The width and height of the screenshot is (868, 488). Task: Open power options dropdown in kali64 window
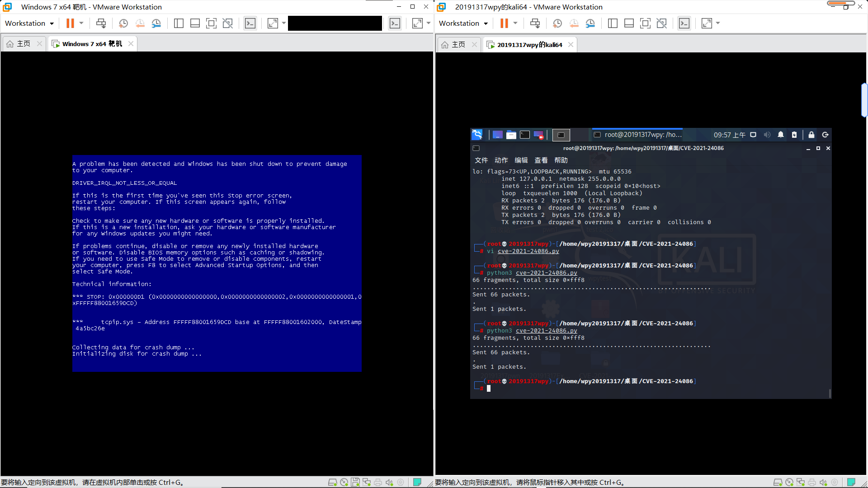(515, 23)
